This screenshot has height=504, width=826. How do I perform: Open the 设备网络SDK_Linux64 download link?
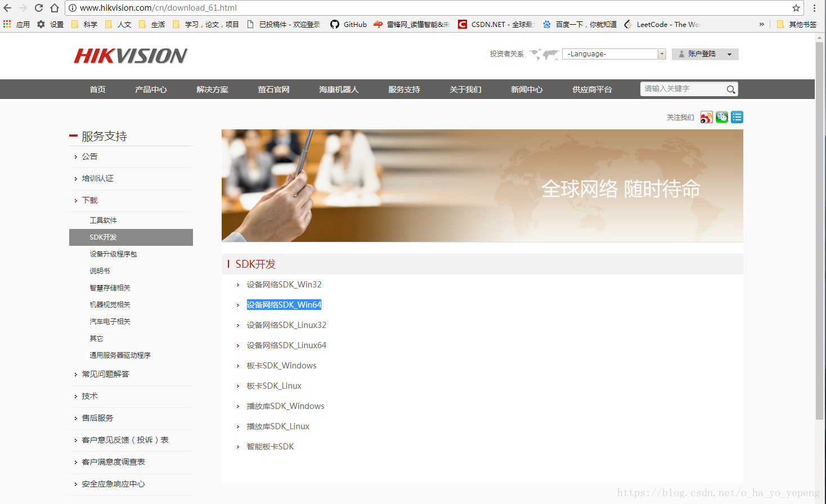point(286,345)
